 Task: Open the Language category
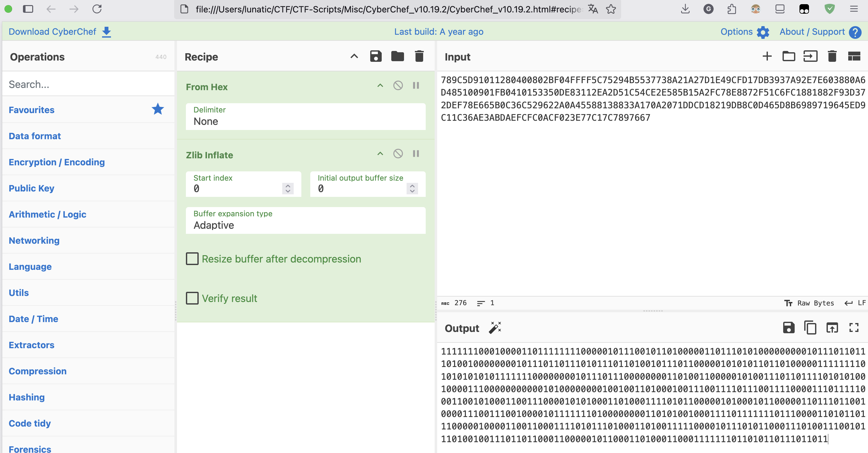coord(88,267)
